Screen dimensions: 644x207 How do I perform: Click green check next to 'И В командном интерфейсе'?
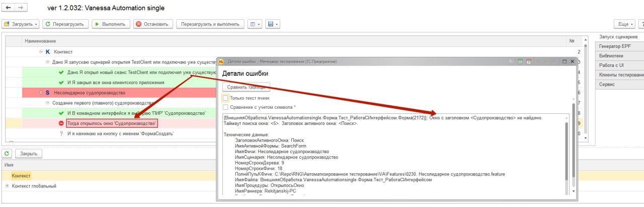pyautogui.click(x=61, y=113)
